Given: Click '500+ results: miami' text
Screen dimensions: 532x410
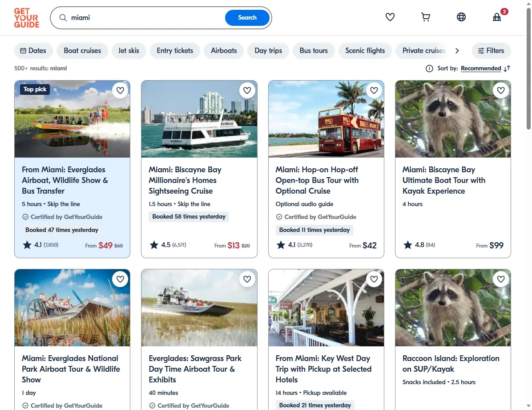Looking at the screenshot, I should point(40,68).
